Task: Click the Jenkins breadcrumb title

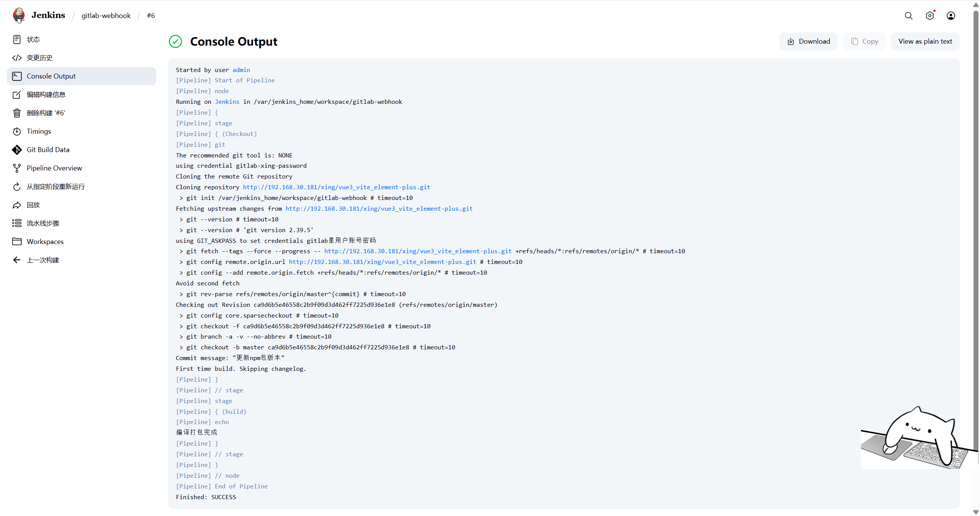Action: click(48, 15)
